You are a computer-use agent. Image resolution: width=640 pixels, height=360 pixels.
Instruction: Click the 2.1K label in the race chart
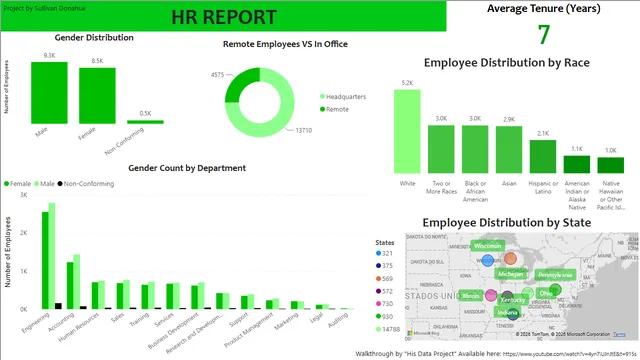click(543, 133)
